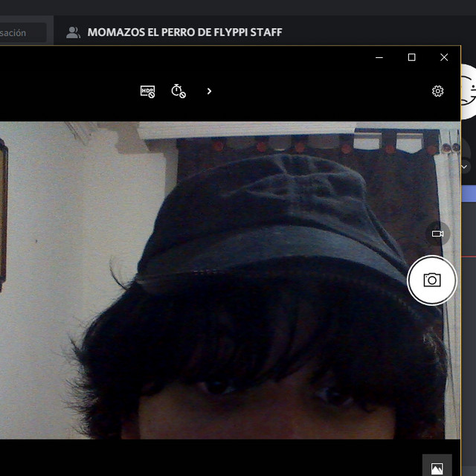Open the camera roll gallery thumbnail
The image size is (476, 476).
(437, 468)
